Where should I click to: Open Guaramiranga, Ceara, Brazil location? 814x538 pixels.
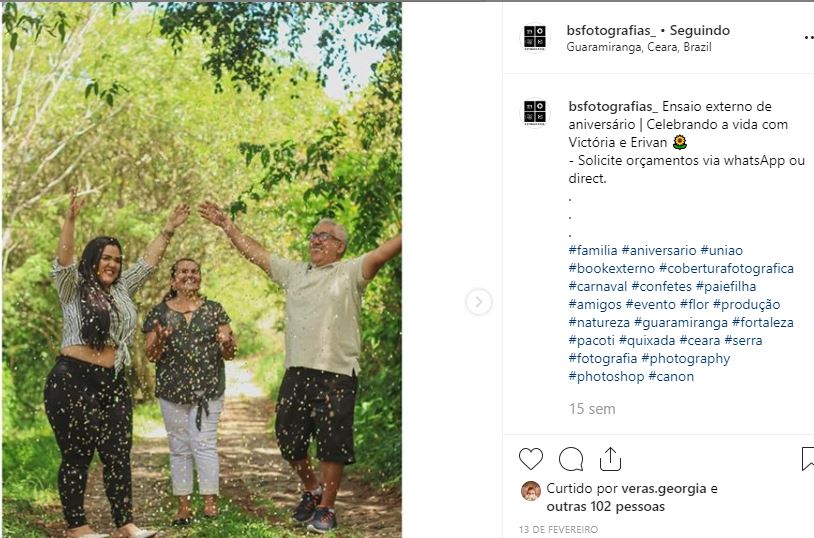pyautogui.click(x=639, y=47)
